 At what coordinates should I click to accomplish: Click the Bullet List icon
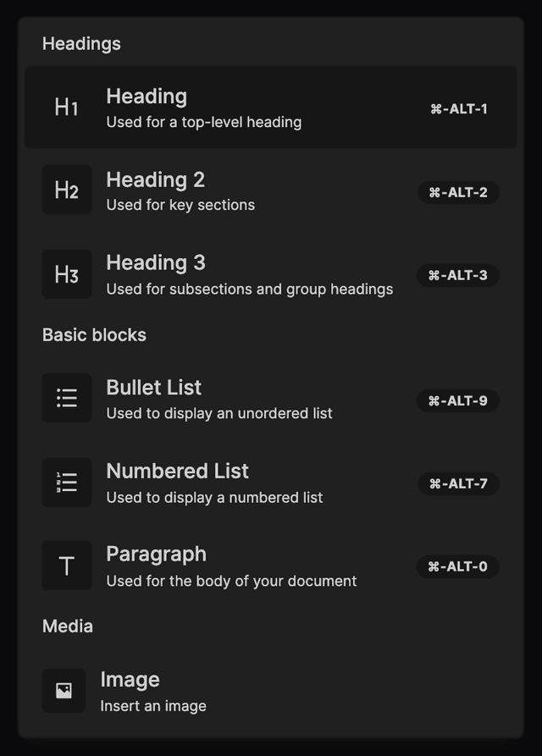[x=67, y=398]
